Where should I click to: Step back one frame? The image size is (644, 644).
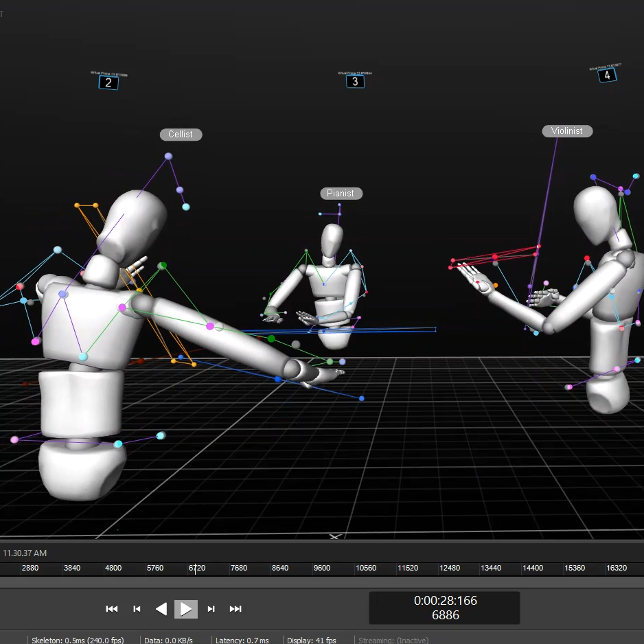[x=137, y=609]
